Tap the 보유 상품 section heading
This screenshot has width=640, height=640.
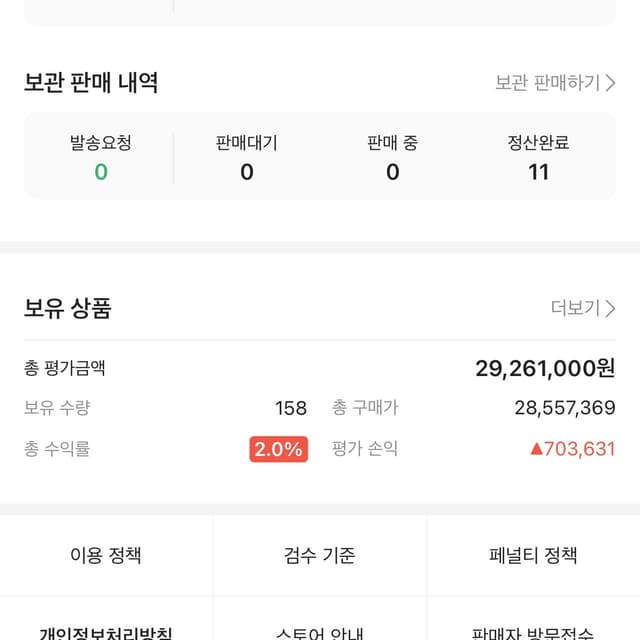pyautogui.click(x=68, y=308)
